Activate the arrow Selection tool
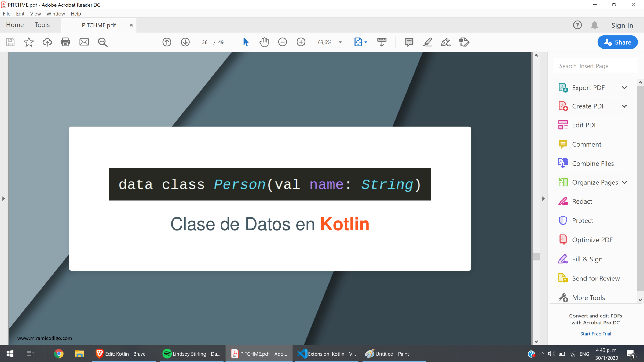Viewport: 644px width, 362px height. (246, 42)
